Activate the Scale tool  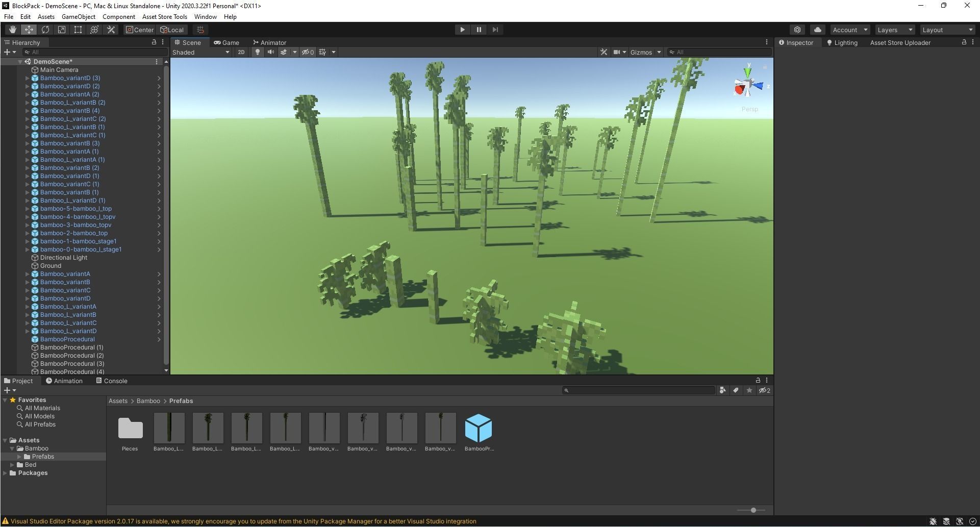point(62,30)
